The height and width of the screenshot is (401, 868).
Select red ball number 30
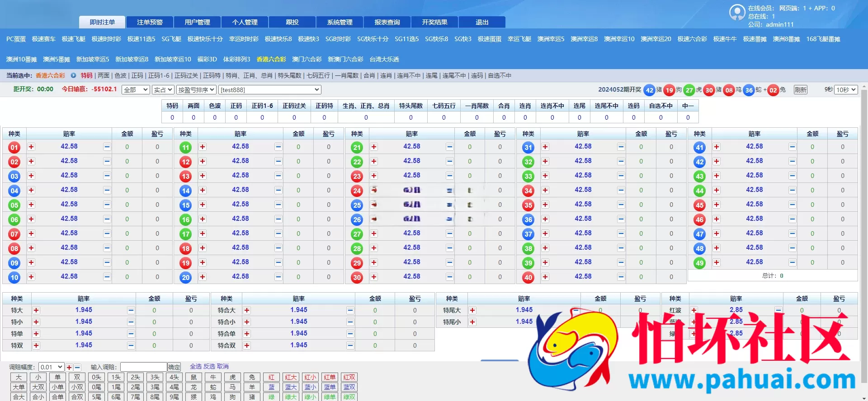pyautogui.click(x=357, y=277)
